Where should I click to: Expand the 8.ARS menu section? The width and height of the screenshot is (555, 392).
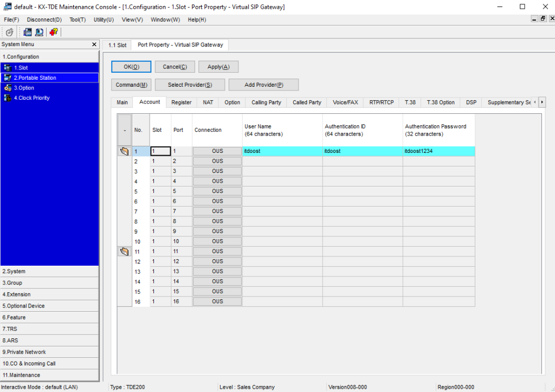[x=49, y=340]
